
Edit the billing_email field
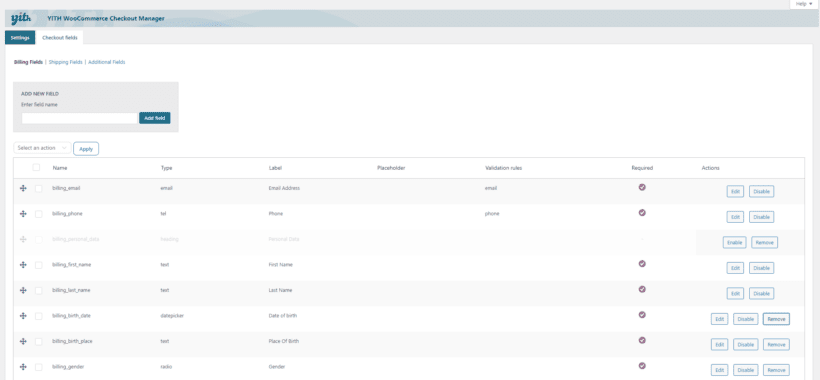(x=735, y=191)
